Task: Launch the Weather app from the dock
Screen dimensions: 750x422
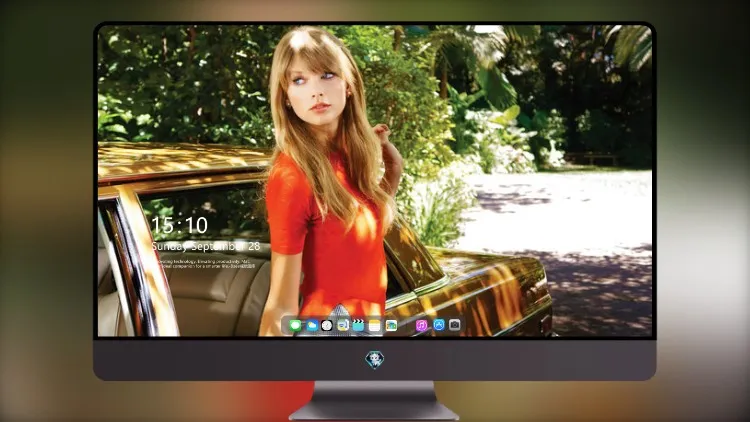Action: 312,326
